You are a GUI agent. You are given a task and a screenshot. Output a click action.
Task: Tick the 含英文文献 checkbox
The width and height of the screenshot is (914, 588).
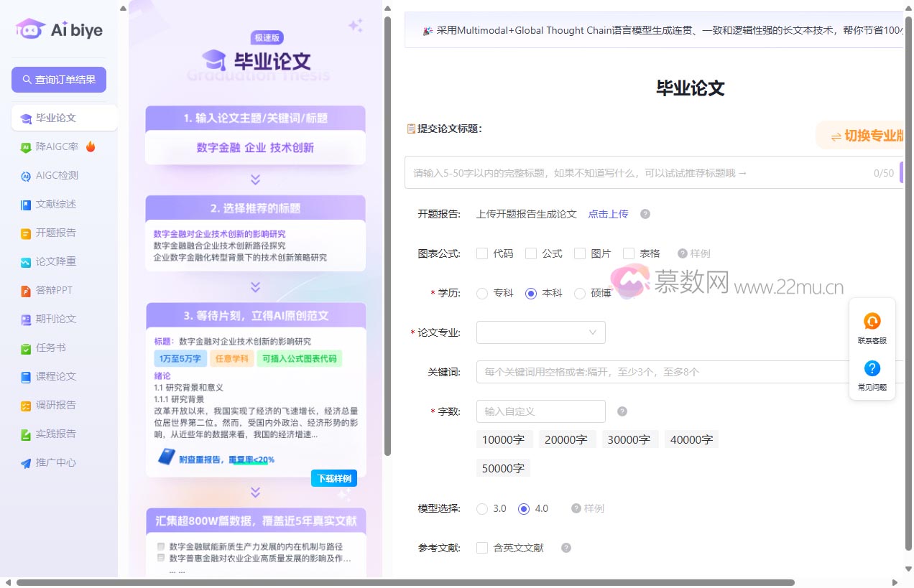click(x=482, y=548)
